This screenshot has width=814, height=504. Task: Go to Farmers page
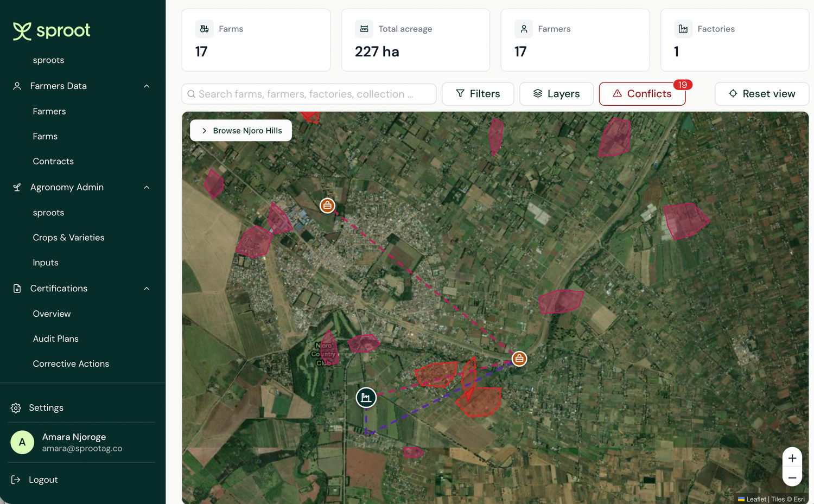(x=49, y=111)
